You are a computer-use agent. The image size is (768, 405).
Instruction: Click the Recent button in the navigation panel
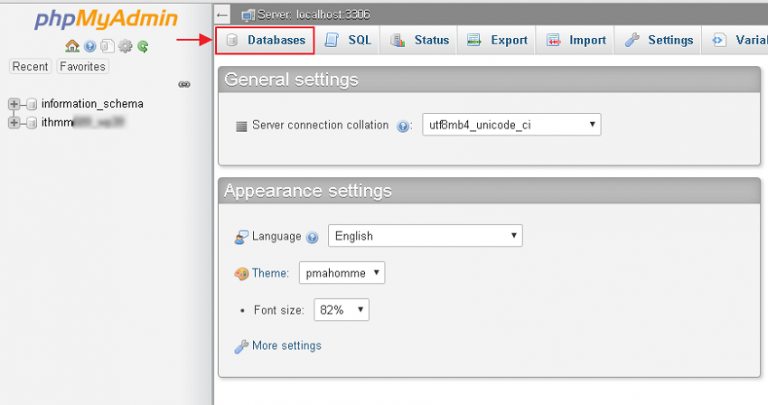[x=30, y=66]
